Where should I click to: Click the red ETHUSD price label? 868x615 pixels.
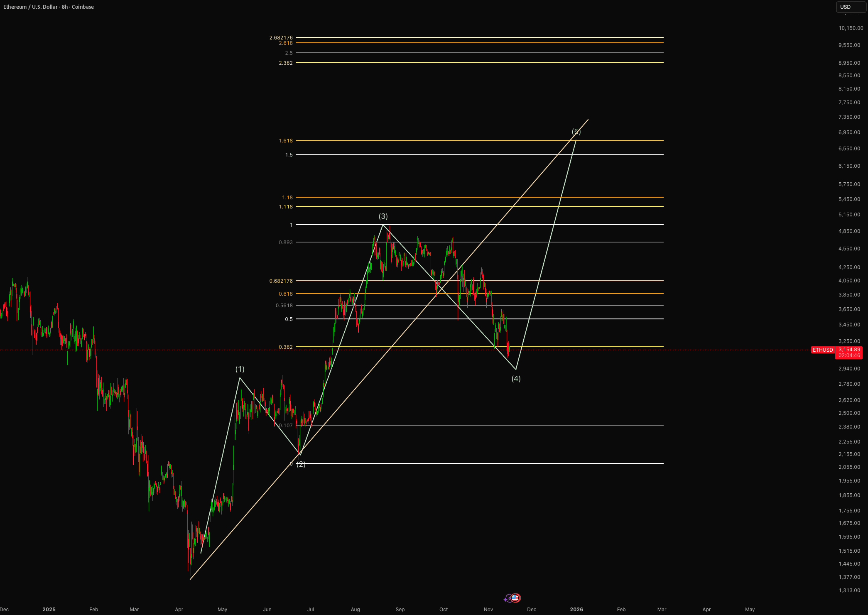pos(823,350)
